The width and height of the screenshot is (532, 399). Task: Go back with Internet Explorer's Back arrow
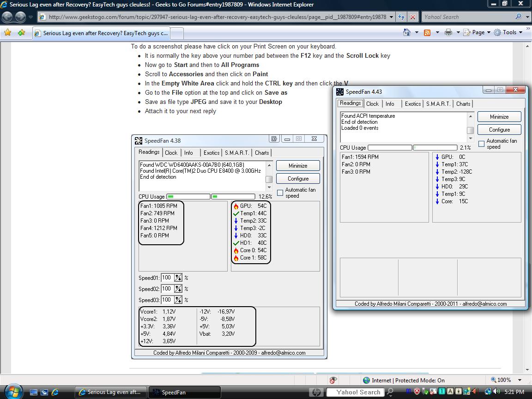7,17
